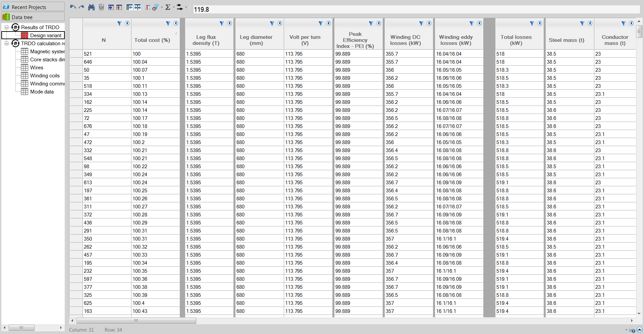Click the filter funnel in Steel mass column
The image size is (644, 334).
pyautogui.click(x=582, y=23)
